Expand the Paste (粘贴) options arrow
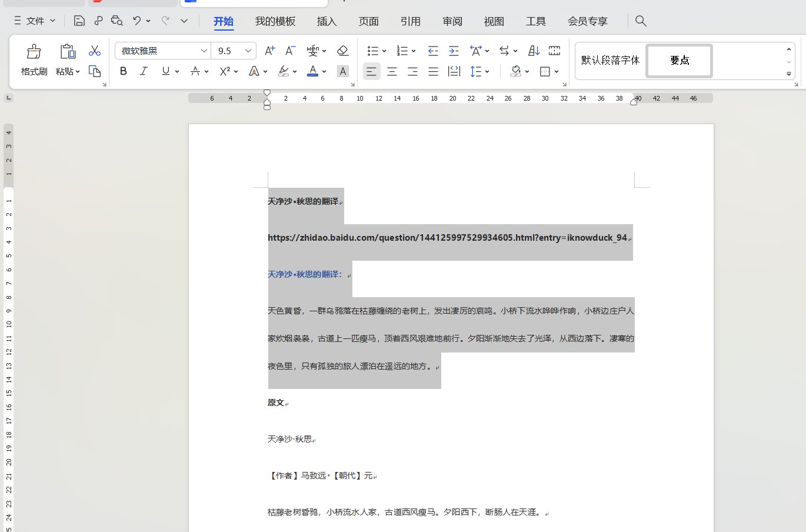Image resolution: width=806 pixels, height=532 pixels. [78, 72]
